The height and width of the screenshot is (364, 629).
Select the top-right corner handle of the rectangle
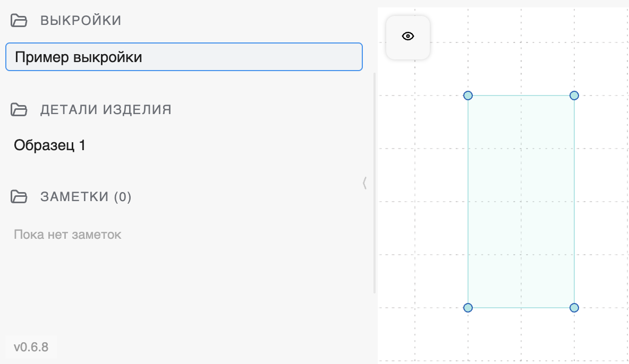tap(574, 96)
